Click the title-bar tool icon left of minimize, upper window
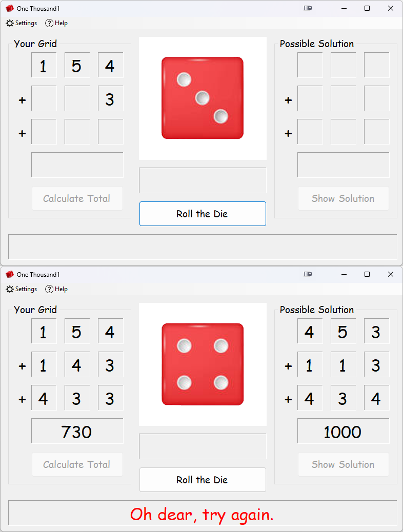The width and height of the screenshot is (403, 532). (x=308, y=8)
